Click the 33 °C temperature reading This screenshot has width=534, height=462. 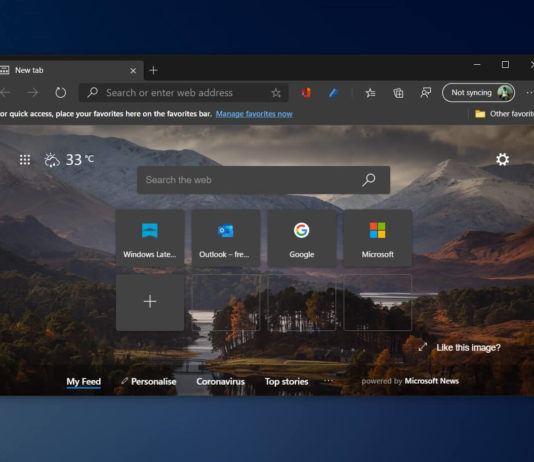(x=80, y=160)
